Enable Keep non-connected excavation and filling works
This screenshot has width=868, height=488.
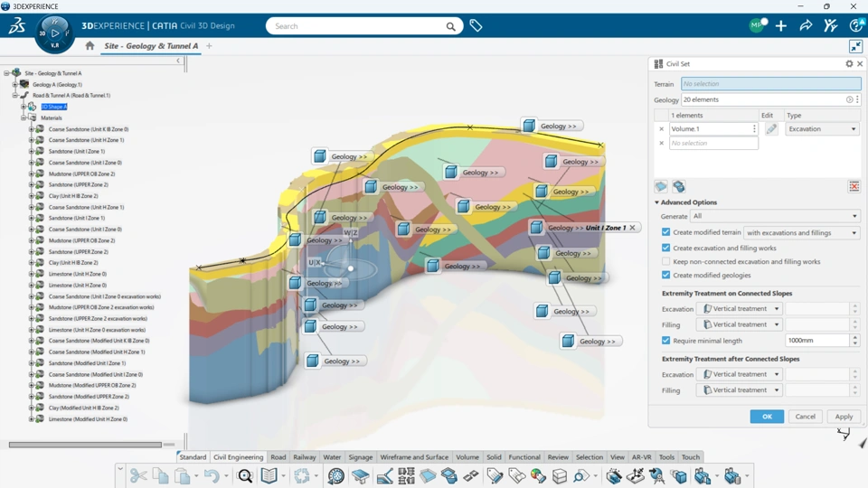(666, 261)
